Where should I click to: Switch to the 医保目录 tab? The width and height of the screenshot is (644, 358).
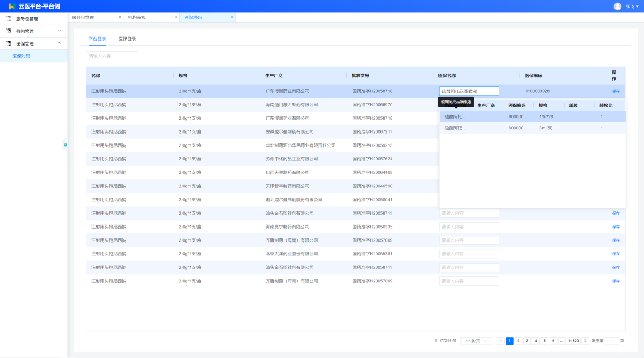point(127,39)
